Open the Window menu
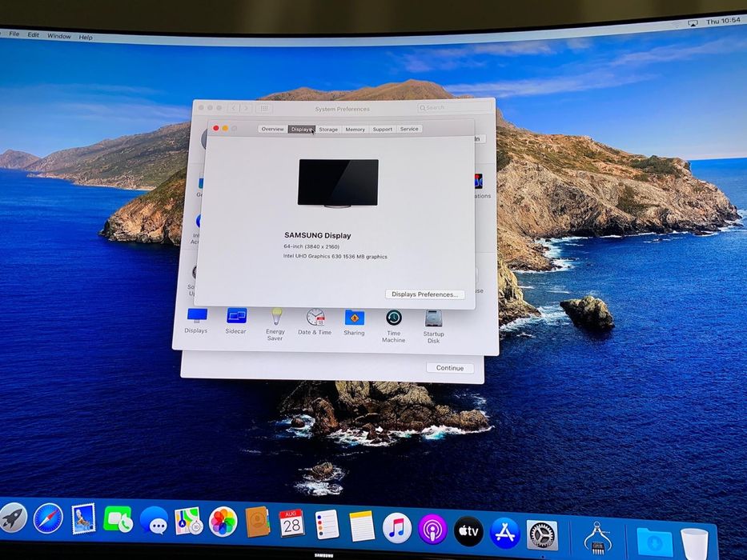The width and height of the screenshot is (747, 560). coord(58,36)
